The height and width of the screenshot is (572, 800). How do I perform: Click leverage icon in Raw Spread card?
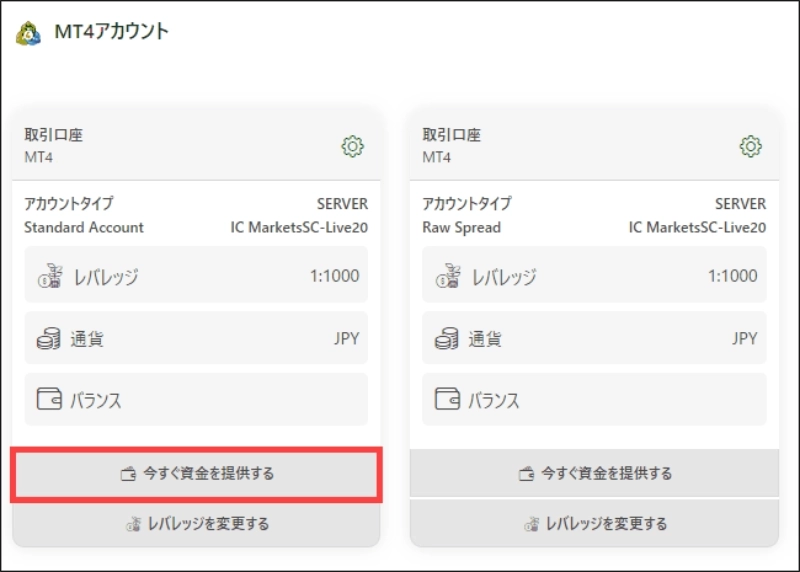pos(447,277)
